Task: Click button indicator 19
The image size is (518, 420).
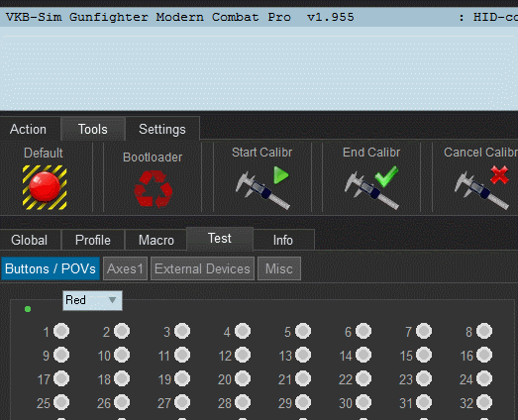Action: pyautogui.click(x=182, y=378)
